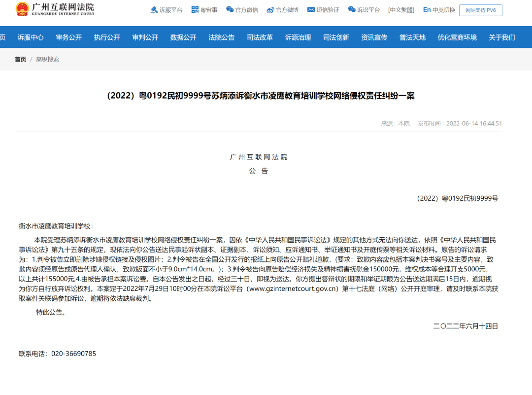This screenshot has height=395, width=532.
Task: Open the 诉讼平台 link
Action: [368, 10]
